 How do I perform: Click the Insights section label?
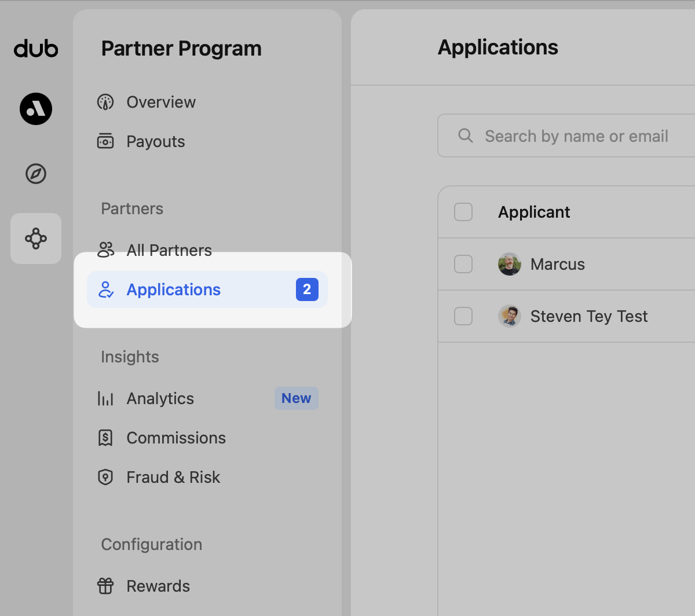[130, 357]
